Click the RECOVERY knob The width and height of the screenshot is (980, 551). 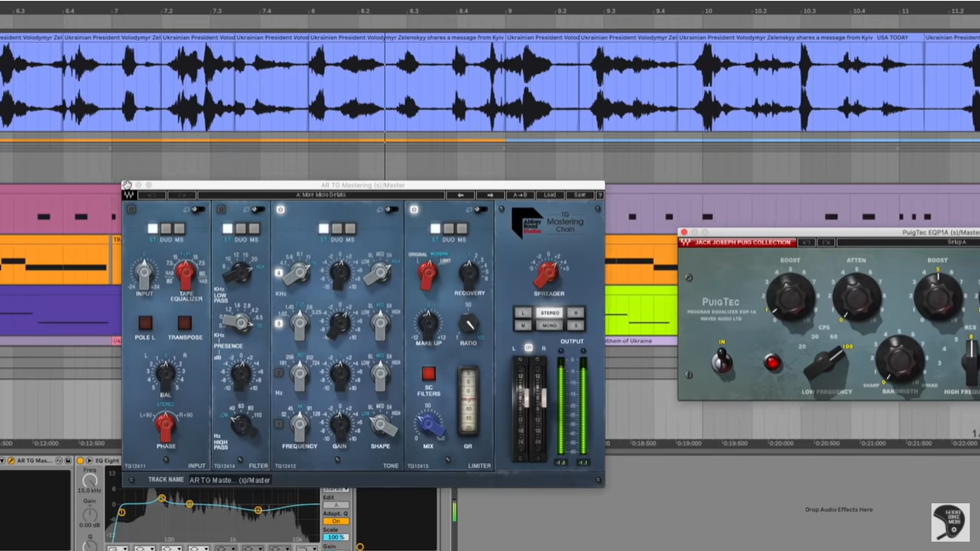[x=469, y=273]
